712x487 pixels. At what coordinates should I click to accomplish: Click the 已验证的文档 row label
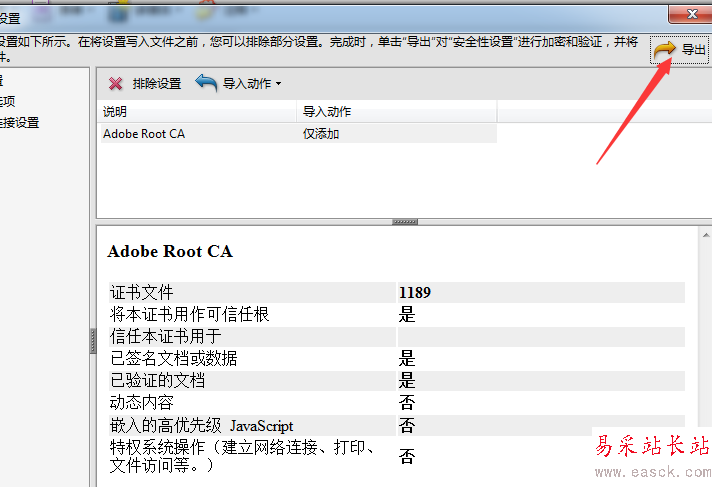click(157, 381)
